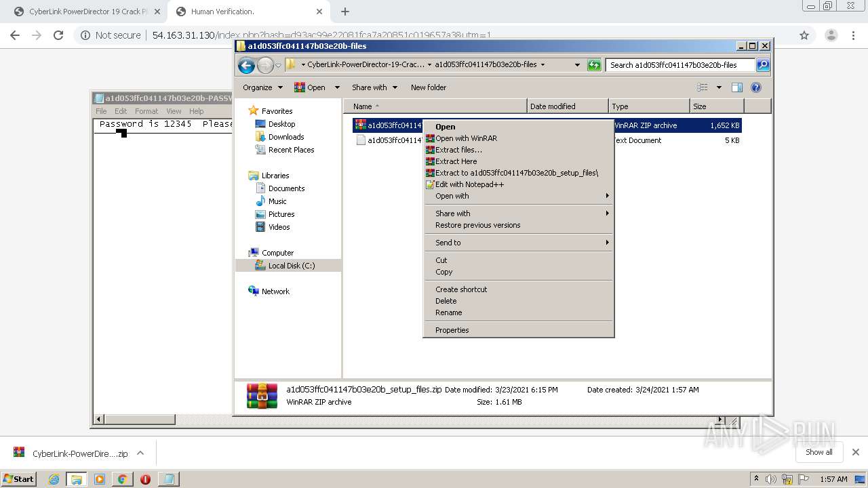
Task: Open the dropdown arrow beside Open
Action: (x=337, y=87)
